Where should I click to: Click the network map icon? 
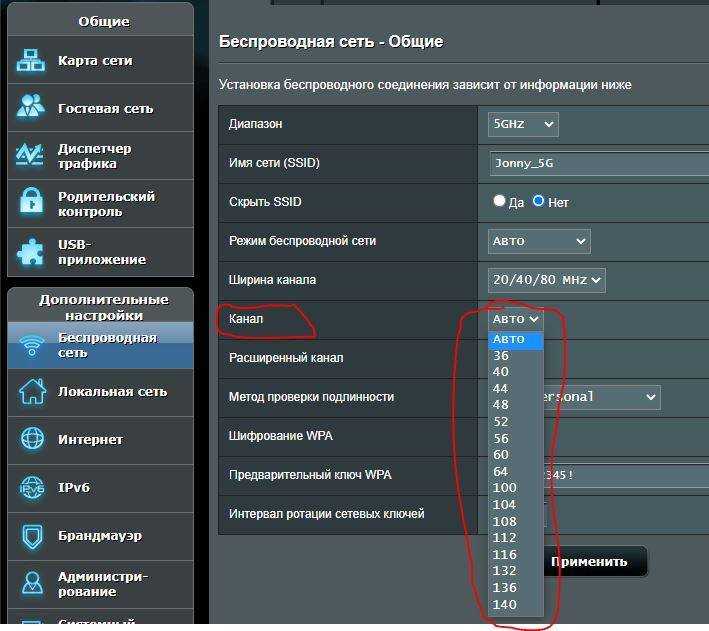(31, 61)
